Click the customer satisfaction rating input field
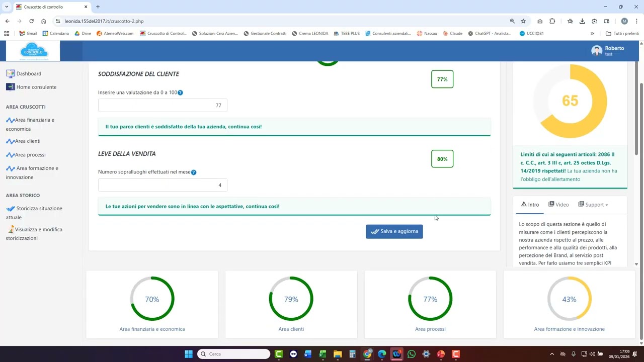644x362 pixels. (x=163, y=106)
